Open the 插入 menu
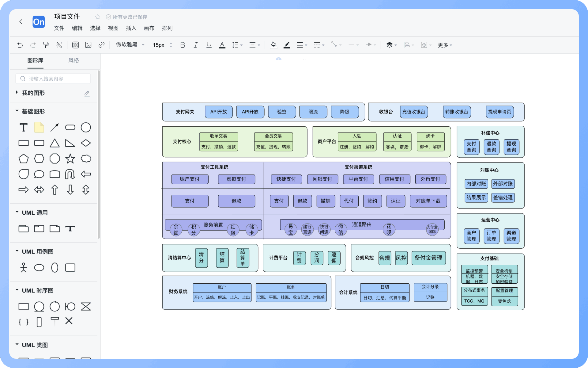The image size is (588, 368). click(x=131, y=28)
